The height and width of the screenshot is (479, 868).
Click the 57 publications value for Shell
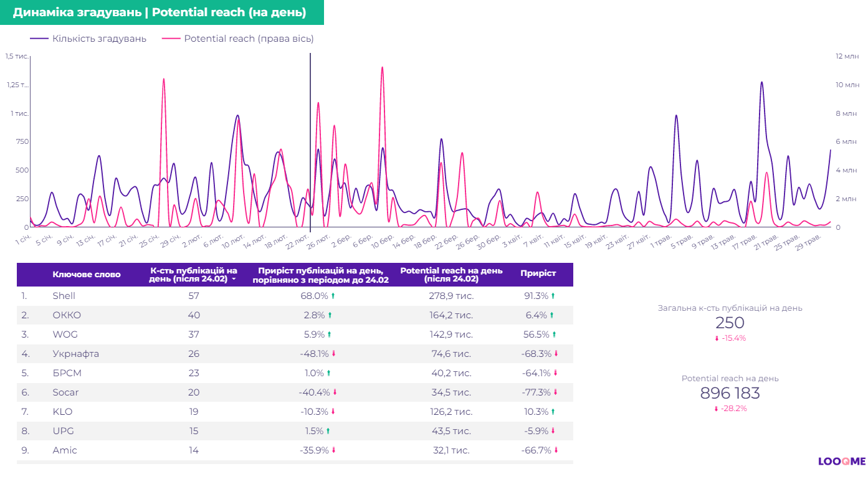click(x=194, y=296)
